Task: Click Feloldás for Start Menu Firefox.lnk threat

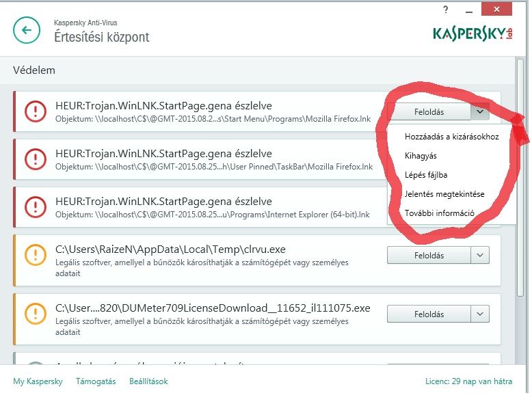Action: tap(429, 111)
